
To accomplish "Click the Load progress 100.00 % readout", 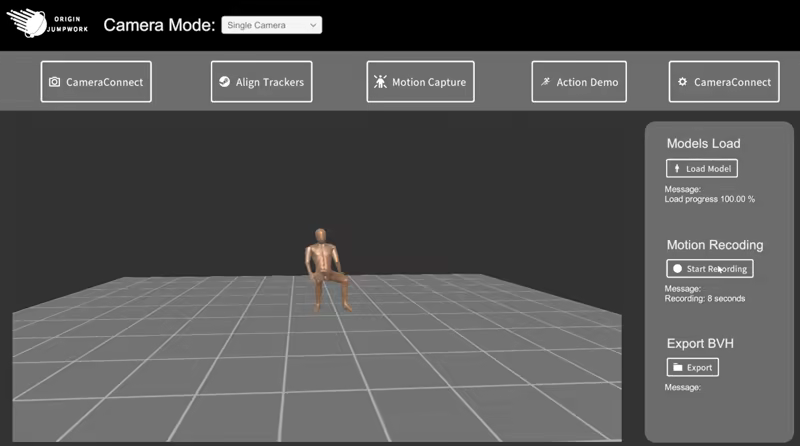I will coord(709,199).
